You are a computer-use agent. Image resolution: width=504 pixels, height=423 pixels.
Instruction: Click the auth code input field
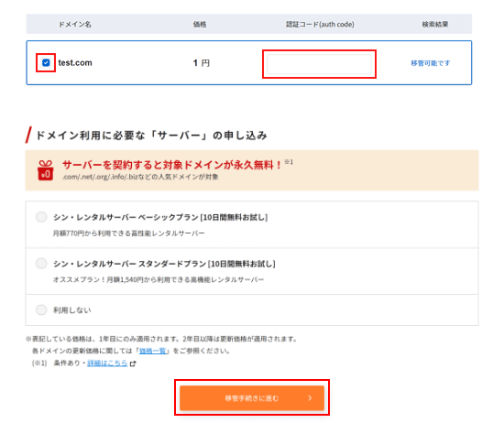(x=319, y=64)
